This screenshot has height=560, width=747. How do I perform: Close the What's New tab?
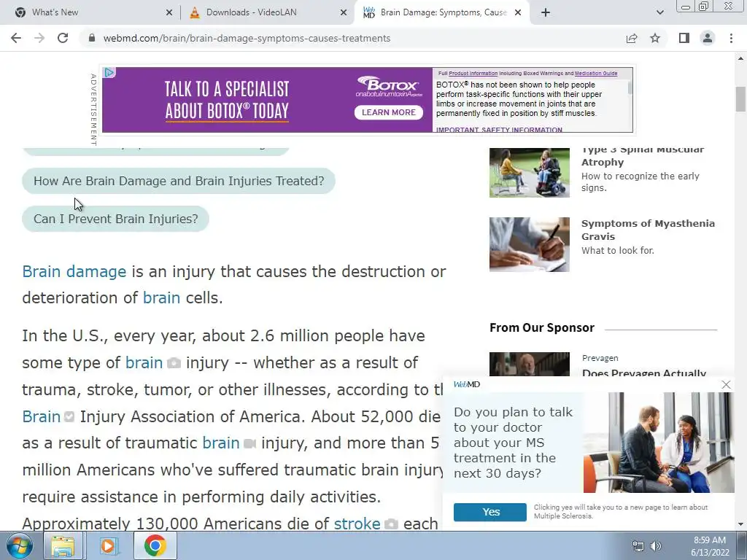click(169, 12)
